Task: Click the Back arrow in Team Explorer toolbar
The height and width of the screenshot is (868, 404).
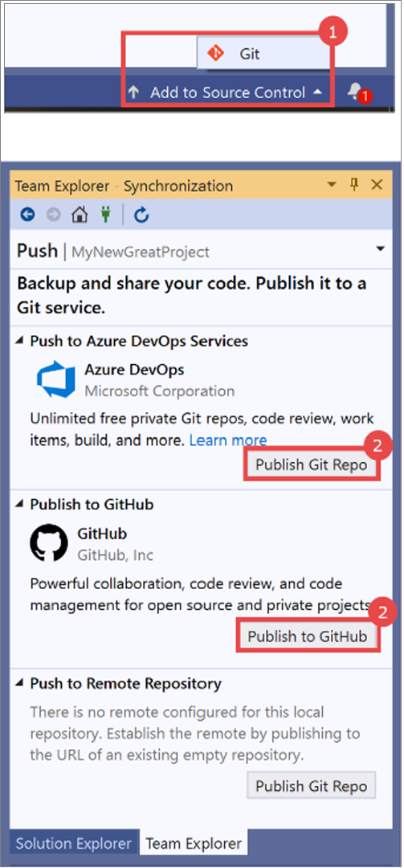Action: tap(27, 215)
